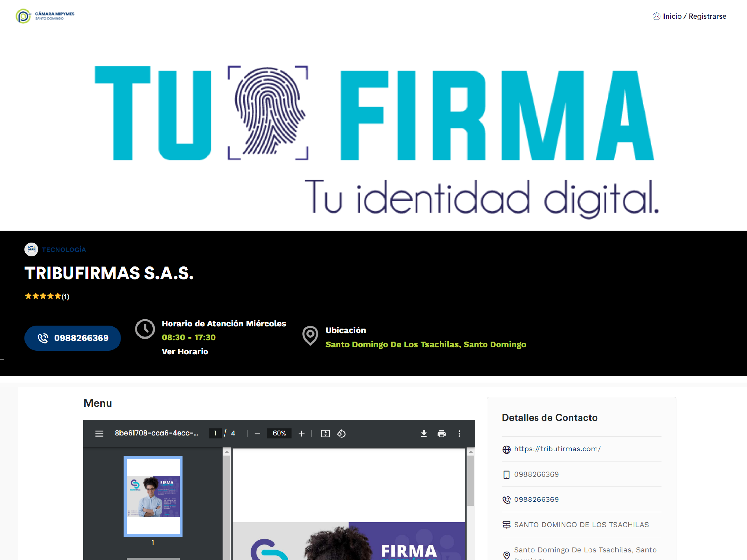Click the PDF page number field
This screenshot has height=560, width=747.
click(215, 433)
